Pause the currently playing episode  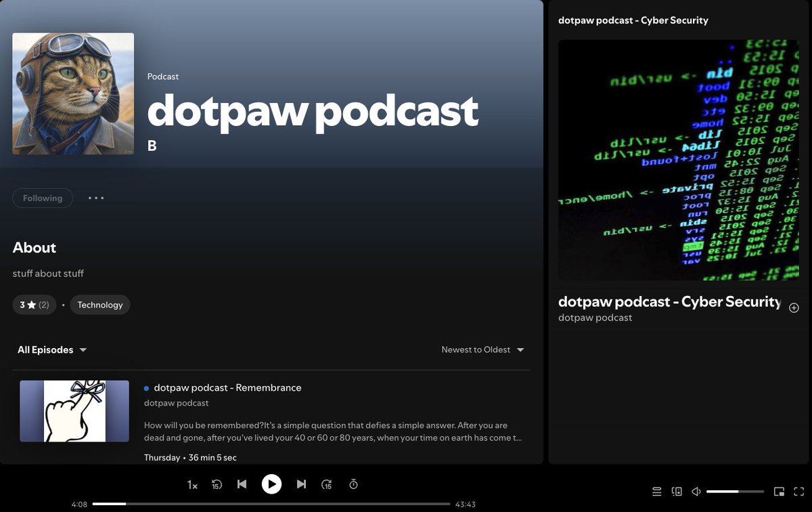click(x=271, y=484)
